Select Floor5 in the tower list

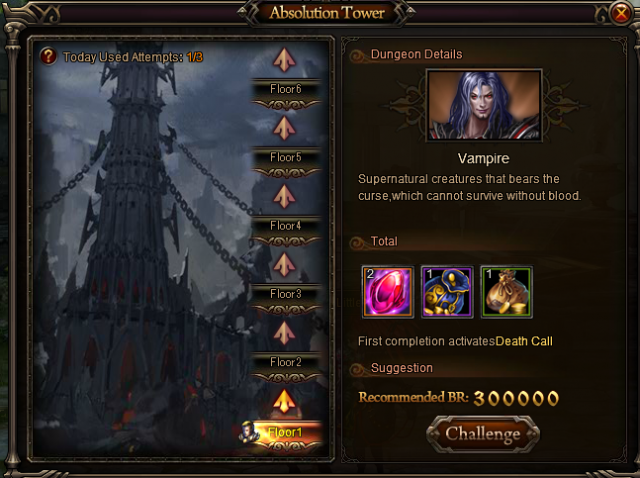tap(286, 163)
